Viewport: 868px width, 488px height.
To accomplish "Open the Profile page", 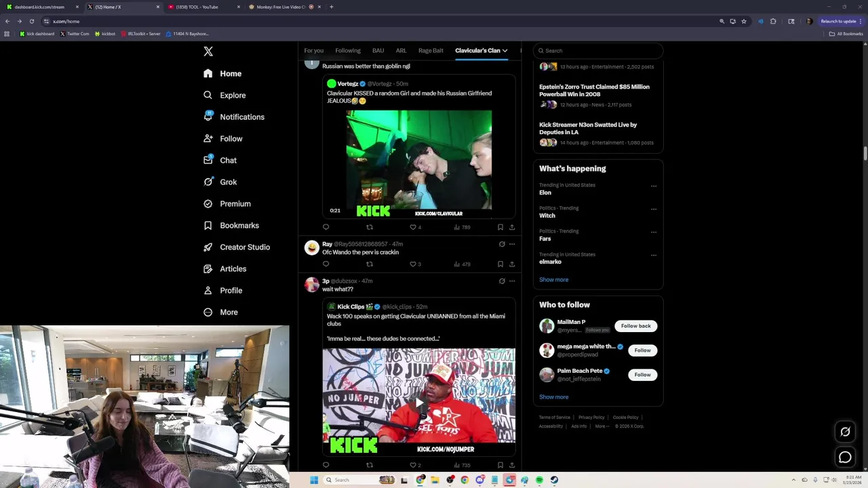I will point(222,290).
